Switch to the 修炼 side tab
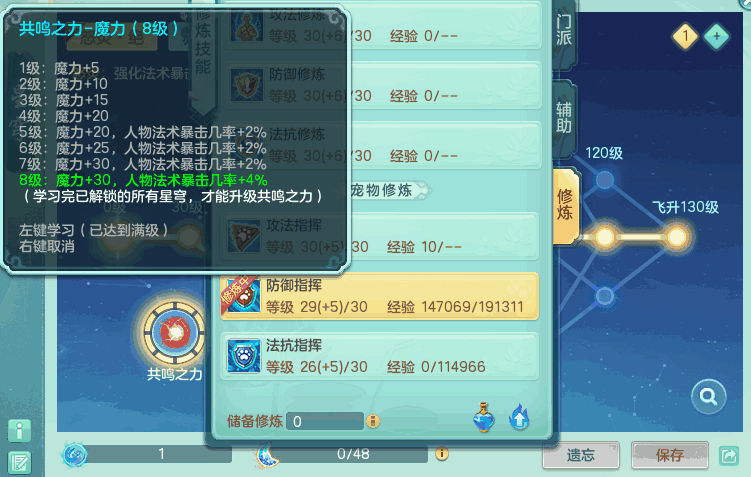Image resolution: width=751 pixels, height=477 pixels. [x=565, y=205]
